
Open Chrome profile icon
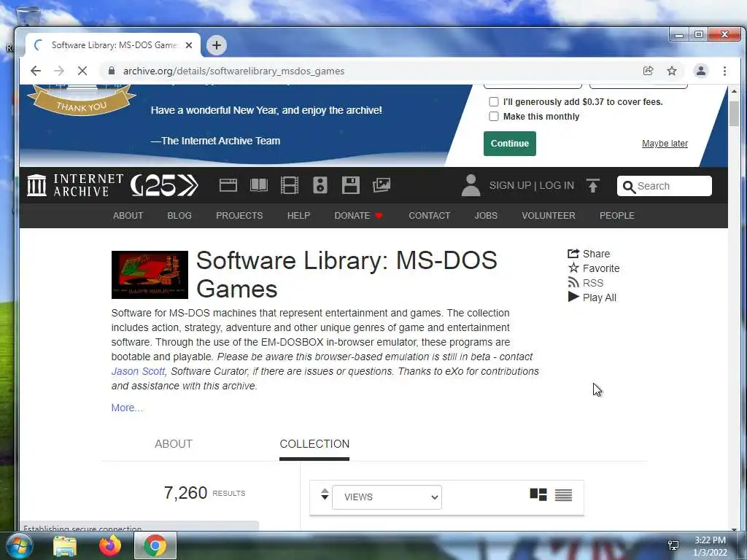point(701,71)
